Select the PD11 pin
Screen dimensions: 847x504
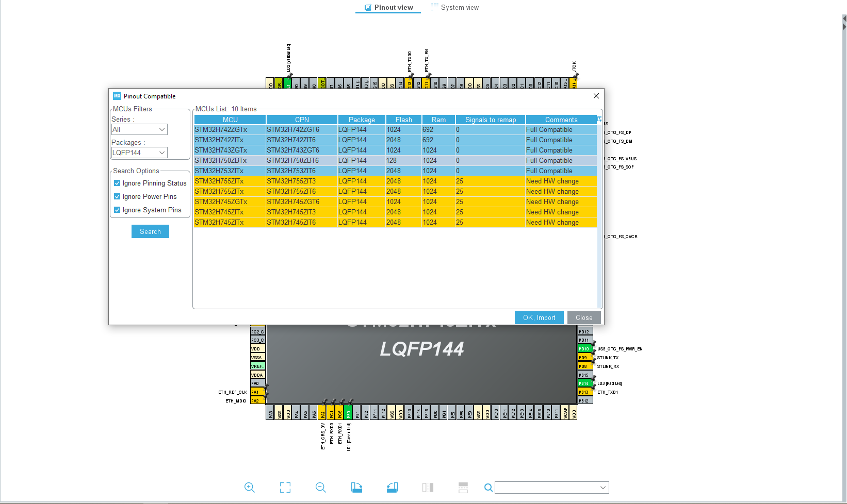pyautogui.click(x=585, y=340)
